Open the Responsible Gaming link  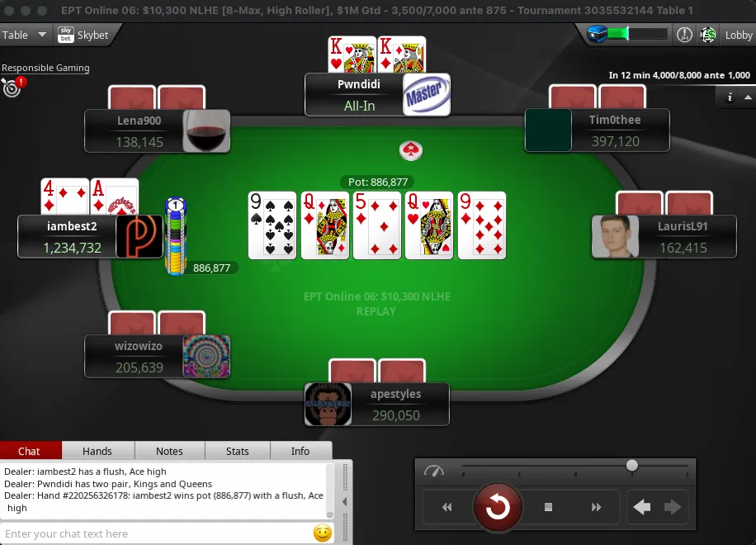point(45,68)
